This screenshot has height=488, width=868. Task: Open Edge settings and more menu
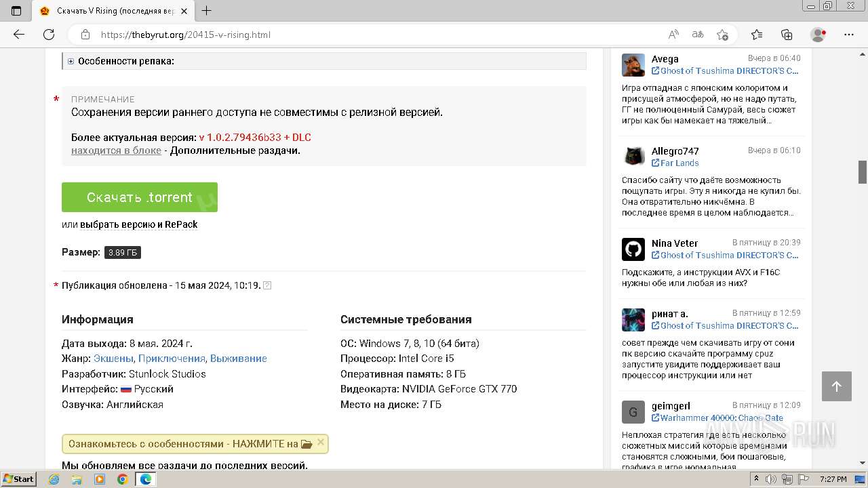coord(848,35)
